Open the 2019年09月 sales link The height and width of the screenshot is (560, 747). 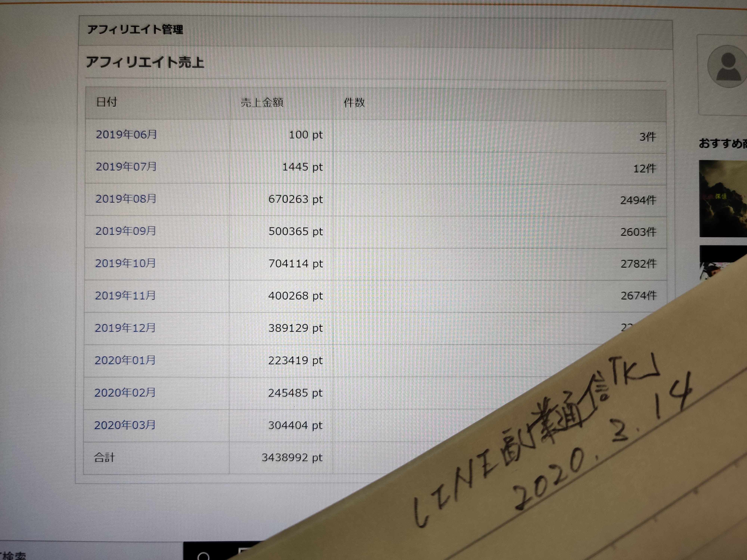point(126,231)
